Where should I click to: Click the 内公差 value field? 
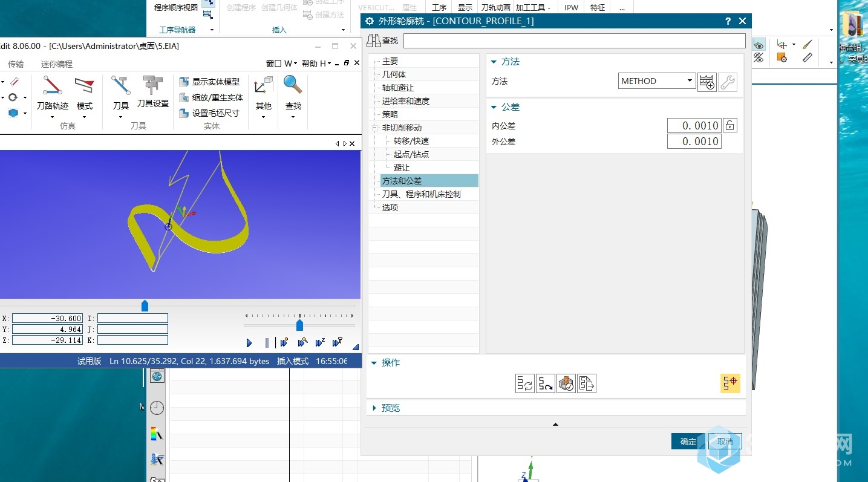coord(694,126)
